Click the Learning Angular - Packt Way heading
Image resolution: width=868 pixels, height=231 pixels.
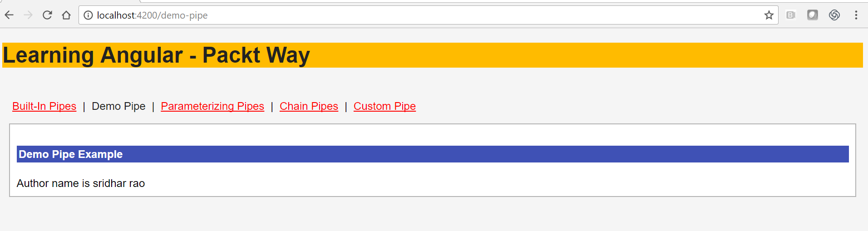pyautogui.click(x=156, y=55)
